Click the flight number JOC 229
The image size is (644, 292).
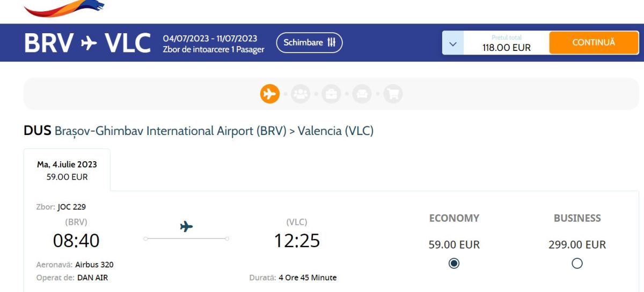[71, 207]
